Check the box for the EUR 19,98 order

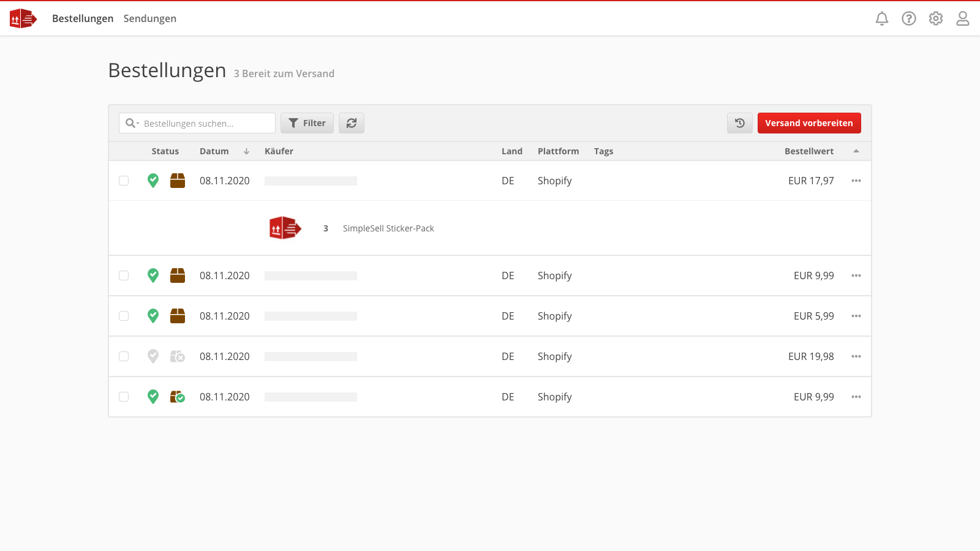[x=124, y=356]
